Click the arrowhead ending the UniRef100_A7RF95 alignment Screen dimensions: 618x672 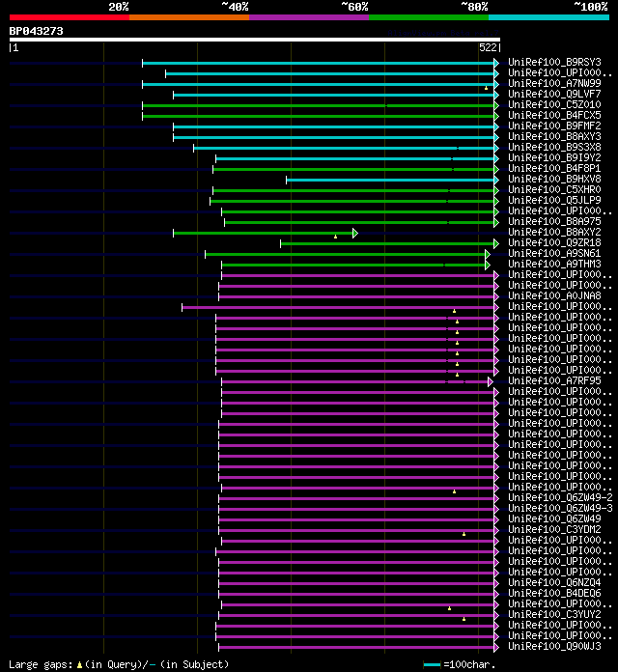tap(491, 381)
